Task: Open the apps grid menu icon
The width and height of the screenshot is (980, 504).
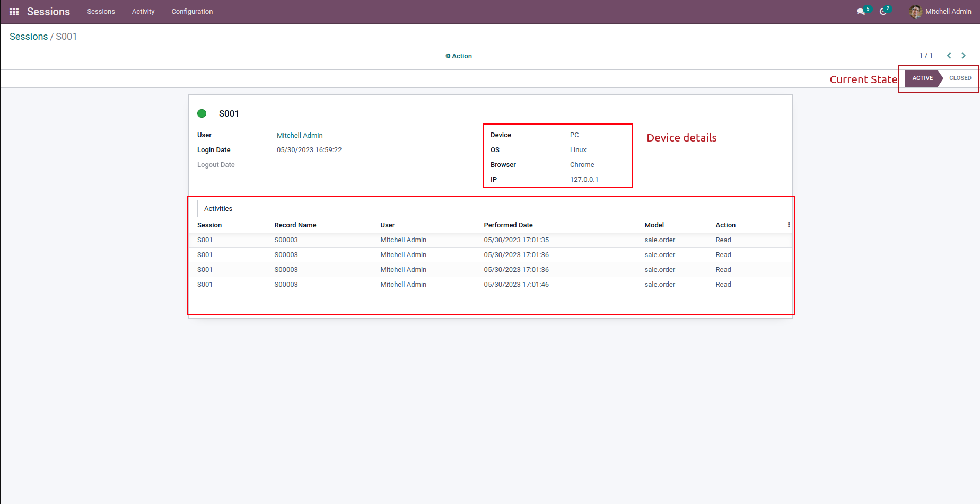Action: coord(14,12)
